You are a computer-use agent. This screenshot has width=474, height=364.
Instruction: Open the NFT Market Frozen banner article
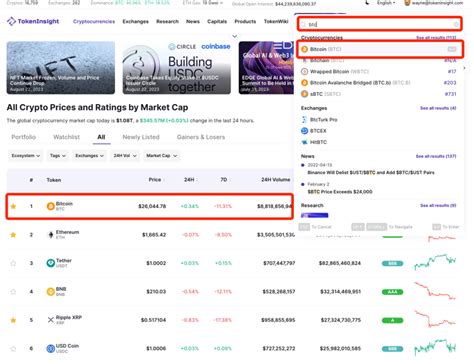61,68
